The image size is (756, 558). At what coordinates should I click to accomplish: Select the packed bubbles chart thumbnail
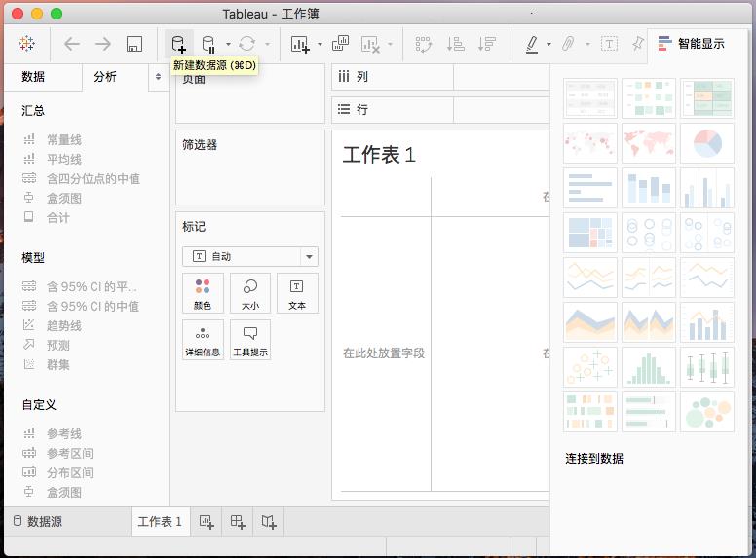pyautogui.click(x=707, y=412)
